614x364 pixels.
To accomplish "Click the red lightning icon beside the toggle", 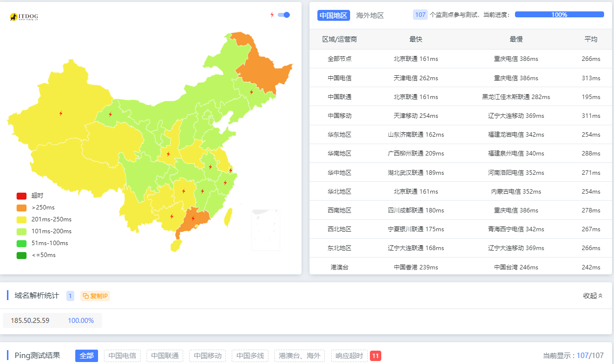I will 272,15.
